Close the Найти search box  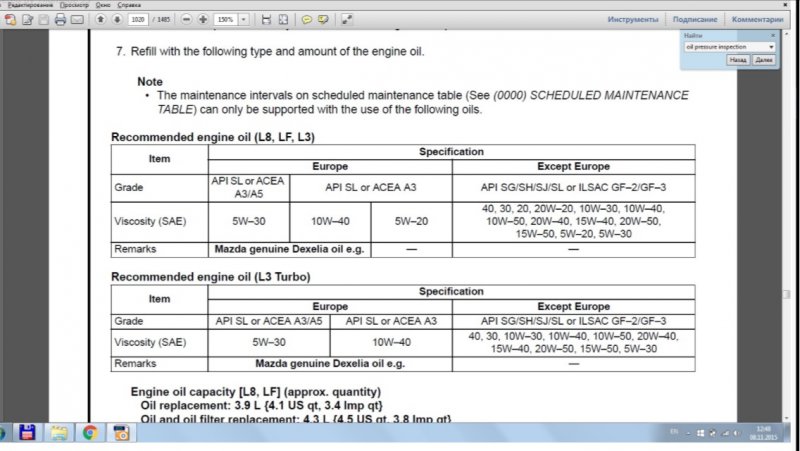click(x=772, y=35)
